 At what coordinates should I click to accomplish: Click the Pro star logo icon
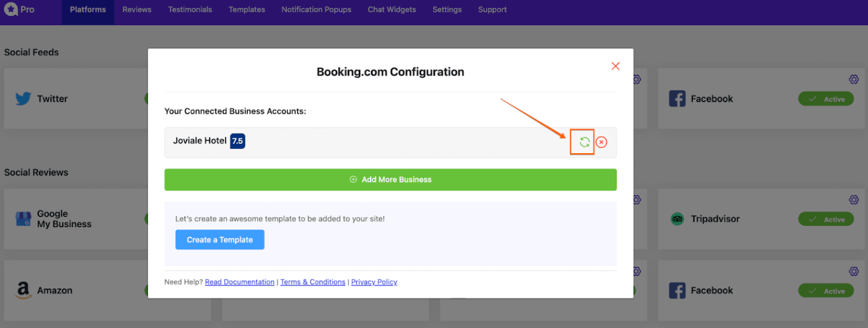pos(11,9)
